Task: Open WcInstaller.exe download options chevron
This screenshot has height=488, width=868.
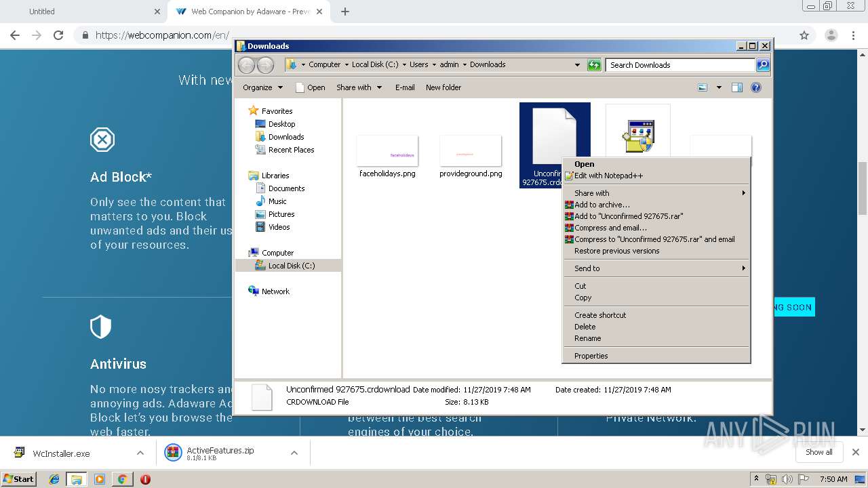Action: pos(140,453)
